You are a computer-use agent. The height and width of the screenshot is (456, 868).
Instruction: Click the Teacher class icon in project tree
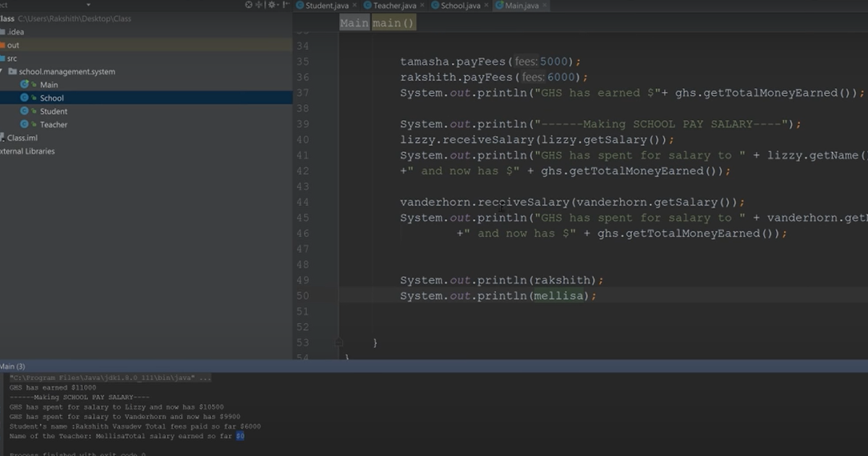24,124
